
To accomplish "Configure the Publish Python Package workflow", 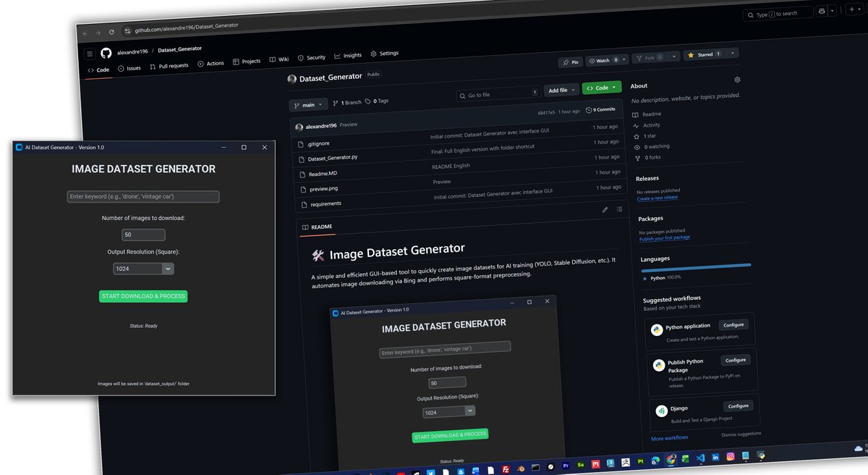I will [736, 360].
